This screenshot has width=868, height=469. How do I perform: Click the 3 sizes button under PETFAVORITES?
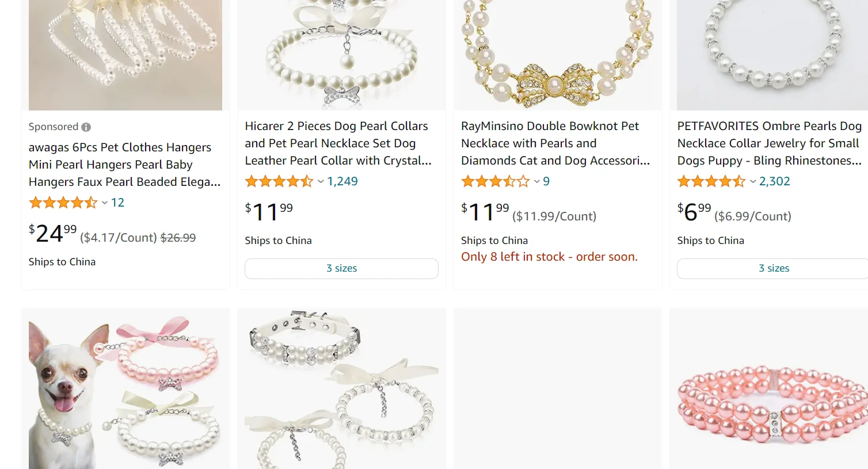(x=774, y=269)
